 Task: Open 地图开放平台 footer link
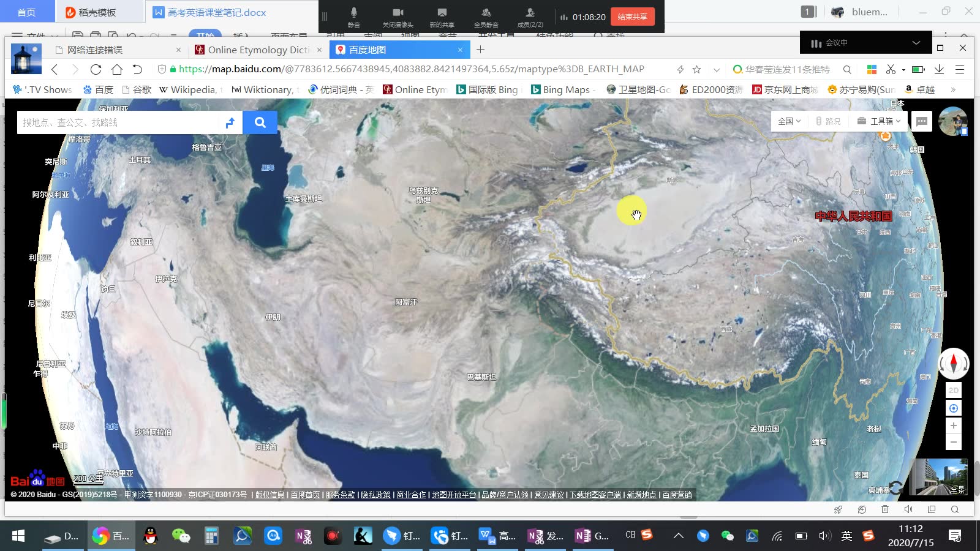pyautogui.click(x=454, y=495)
